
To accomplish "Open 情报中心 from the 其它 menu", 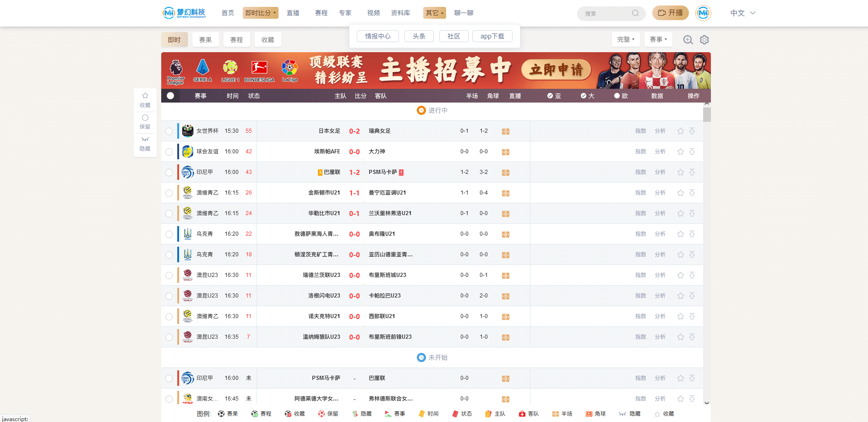I will click(x=377, y=36).
